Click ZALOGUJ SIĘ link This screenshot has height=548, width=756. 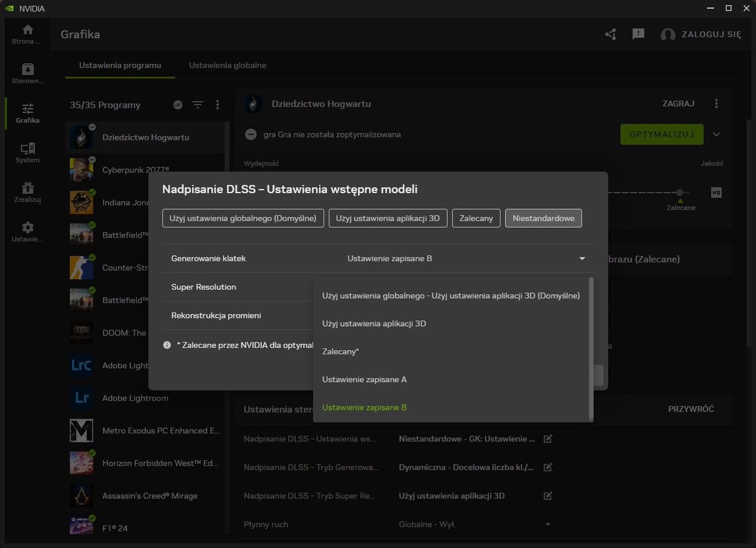point(711,34)
